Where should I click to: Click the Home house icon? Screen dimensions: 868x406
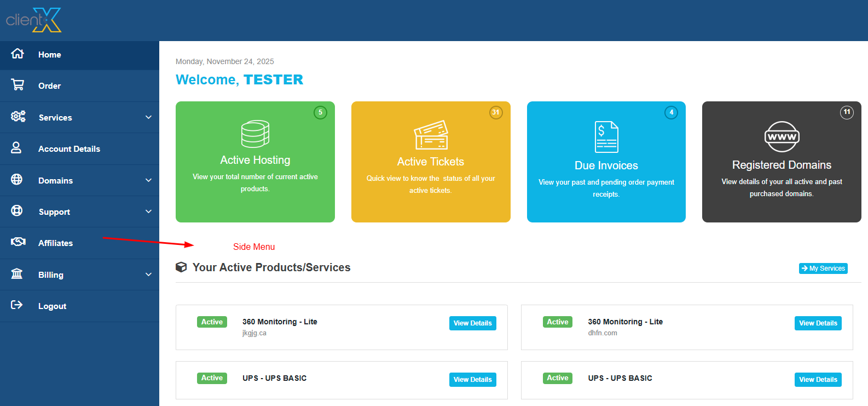[18, 54]
